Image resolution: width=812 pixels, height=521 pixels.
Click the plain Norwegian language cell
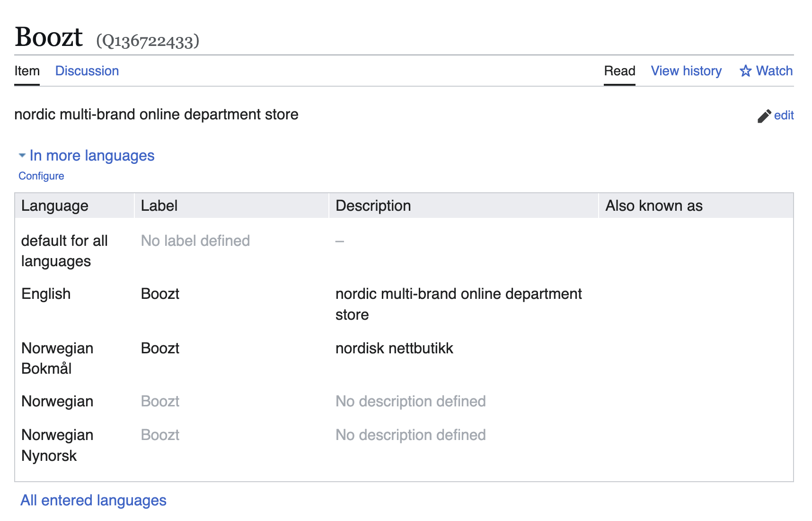tap(57, 402)
